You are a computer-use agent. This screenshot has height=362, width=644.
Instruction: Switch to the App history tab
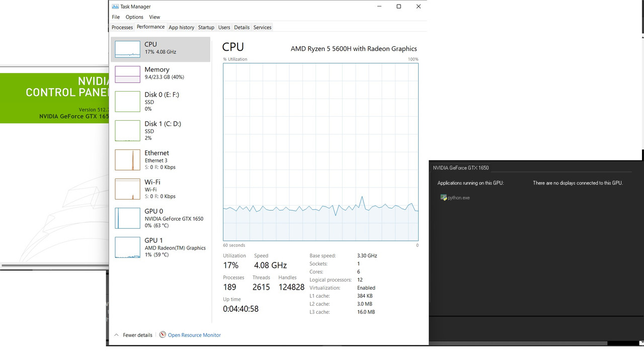pos(181,27)
